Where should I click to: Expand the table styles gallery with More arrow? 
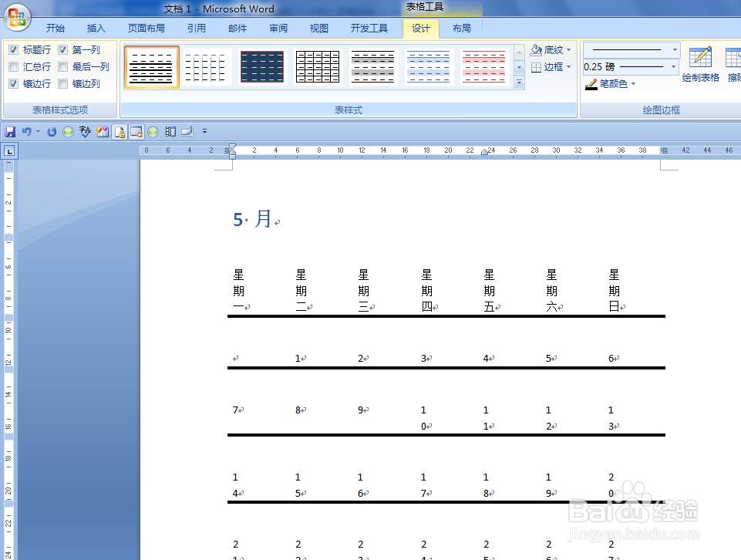point(520,83)
